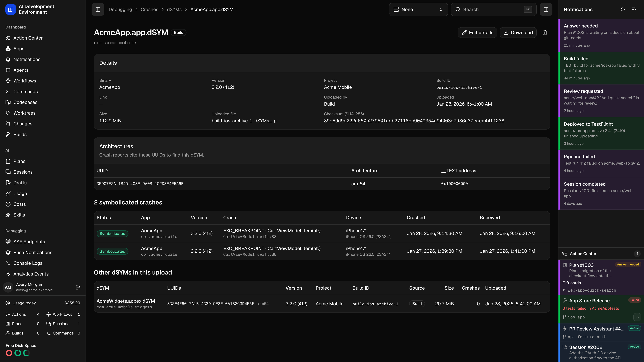Screen dimensions: 644x362
Task: Sign out using the logout icon
Action: [78, 287]
